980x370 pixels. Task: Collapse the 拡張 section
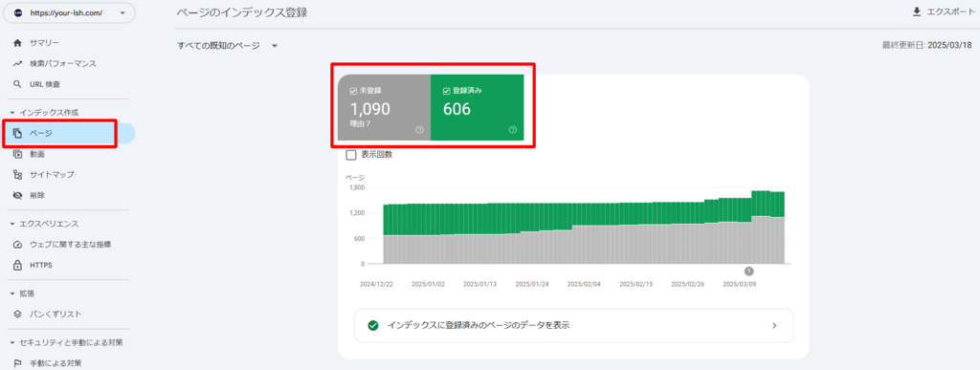point(12,294)
